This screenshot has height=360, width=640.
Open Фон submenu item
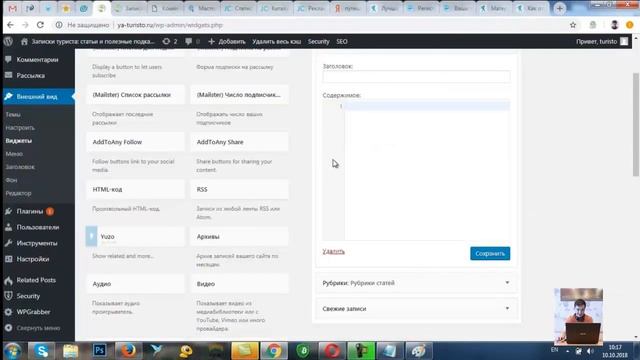point(11,180)
